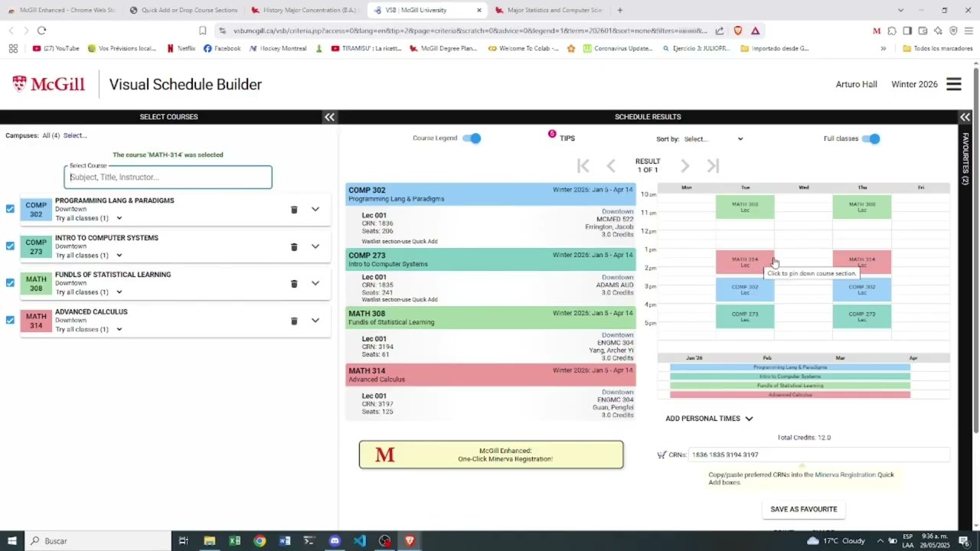The width and height of the screenshot is (980, 551).
Task: Open the McGill Degree Plan bookmark
Action: tap(443, 48)
